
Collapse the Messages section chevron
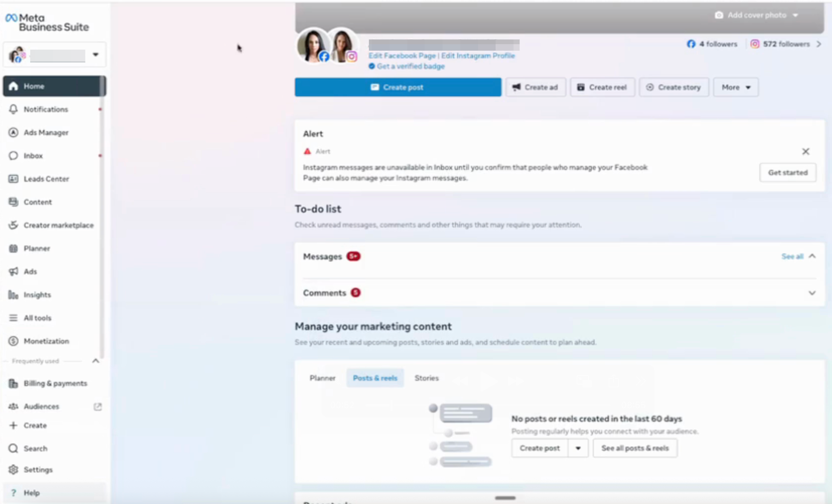812,256
